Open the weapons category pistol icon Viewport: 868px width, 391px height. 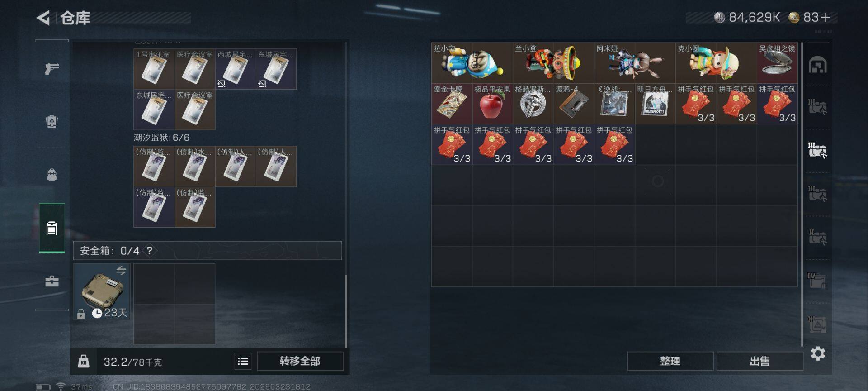(x=52, y=68)
